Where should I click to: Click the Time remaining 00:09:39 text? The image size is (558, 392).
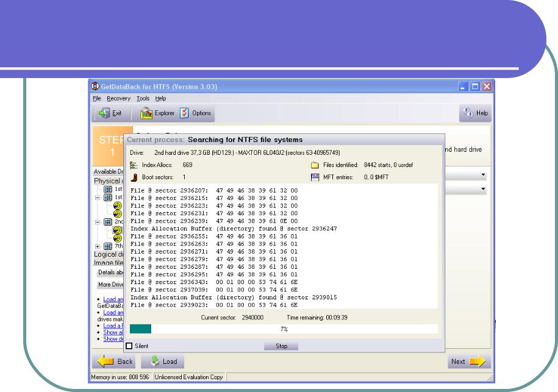pyautogui.click(x=317, y=317)
